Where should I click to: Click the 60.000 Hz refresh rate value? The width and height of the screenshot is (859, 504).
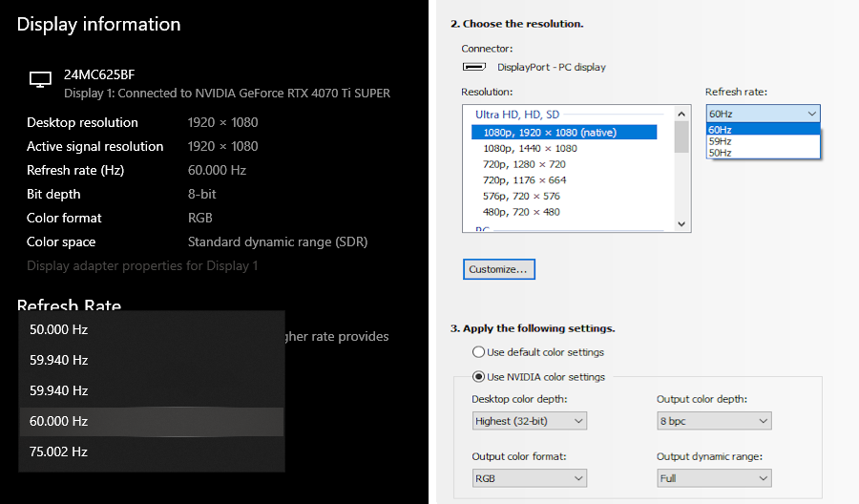(217, 170)
